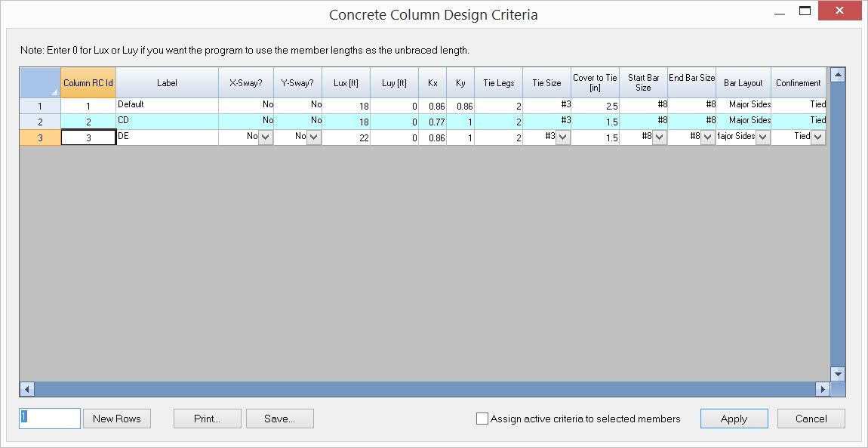Apply the column design criteria

coord(733,418)
